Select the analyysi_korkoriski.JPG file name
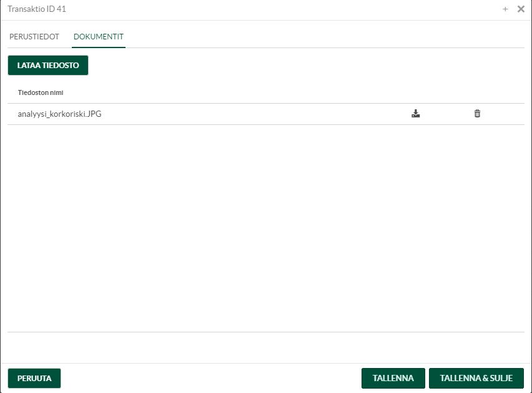 click(59, 114)
